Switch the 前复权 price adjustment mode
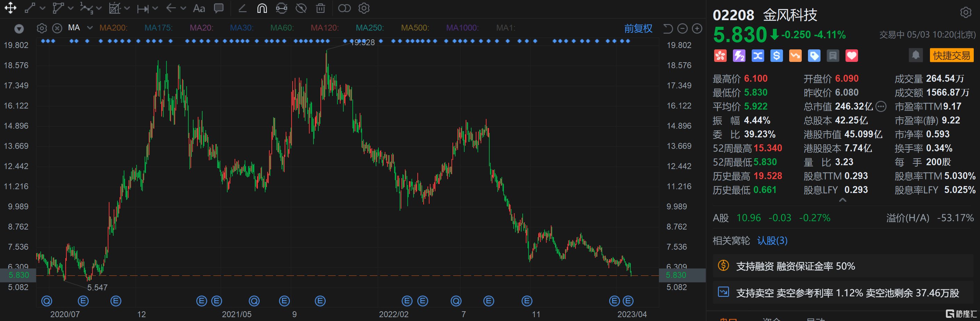Screen dimensions: 980x321 [x=638, y=29]
